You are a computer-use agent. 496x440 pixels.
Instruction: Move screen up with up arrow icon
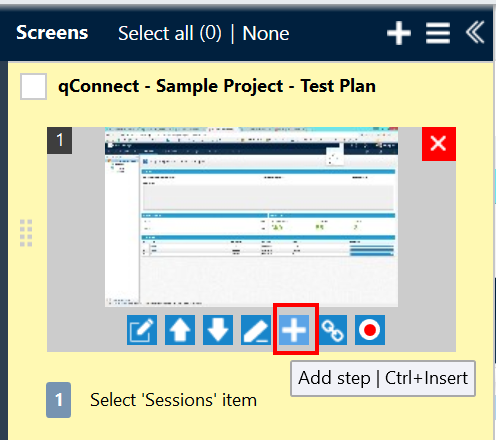pos(180,330)
